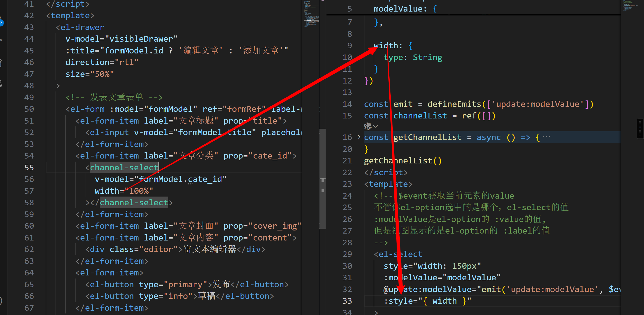The image size is (644, 315).
Task: Open the Run and Debug view icon
Action: pos(1,40)
